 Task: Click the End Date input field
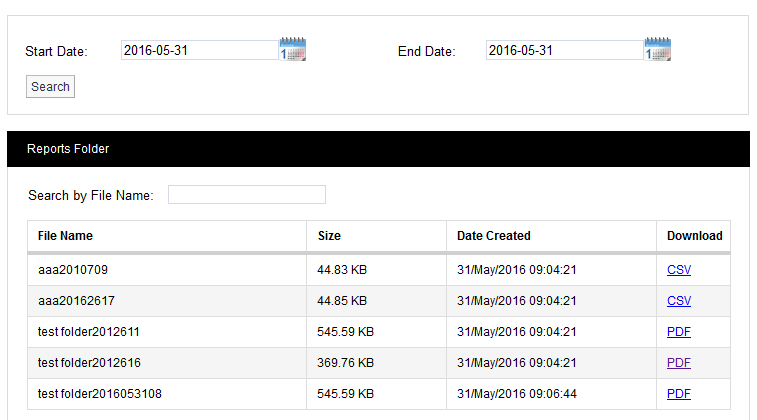point(564,50)
